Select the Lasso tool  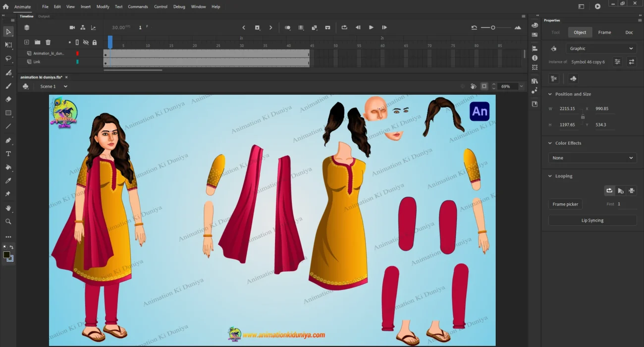click(x=8, y=58)
